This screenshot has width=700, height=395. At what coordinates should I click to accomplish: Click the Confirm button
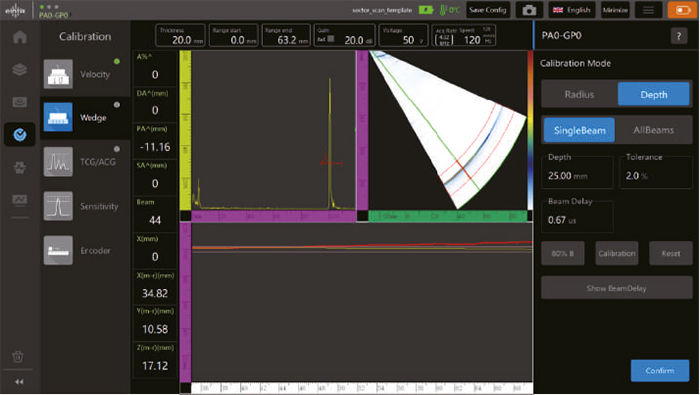[x=659, y=370]
